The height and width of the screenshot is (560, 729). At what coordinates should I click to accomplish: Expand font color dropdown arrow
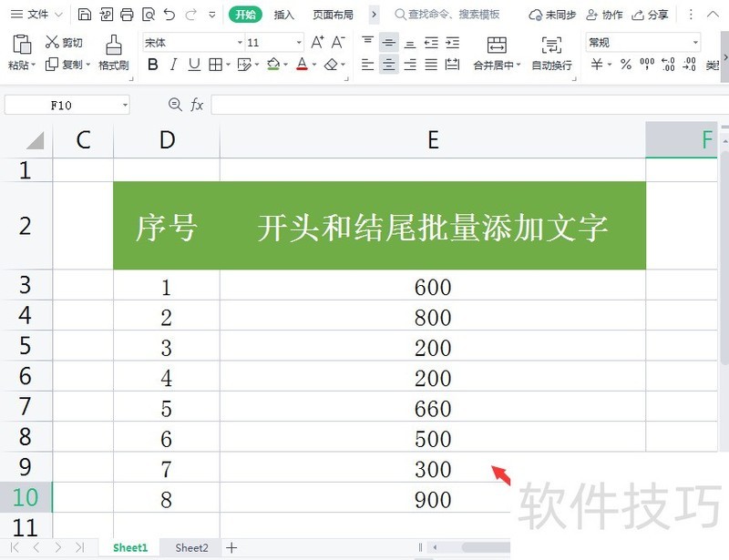pyautogui.click(x=314, y=65)
